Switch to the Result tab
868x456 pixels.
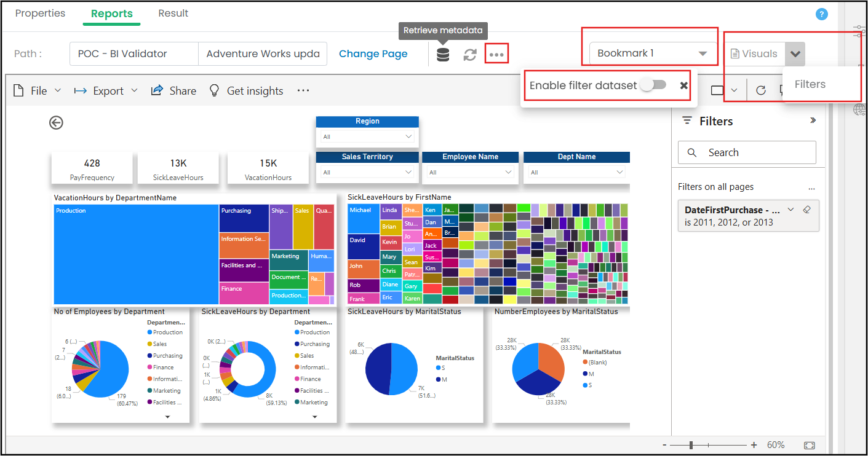click(x=173, y=14)
